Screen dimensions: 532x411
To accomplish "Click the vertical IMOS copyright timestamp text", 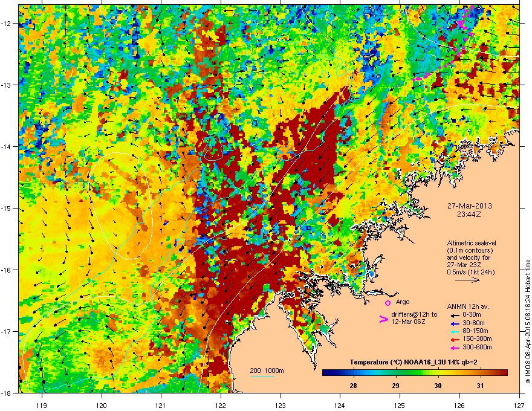I will pyautogui.click(x=528, y=322).
